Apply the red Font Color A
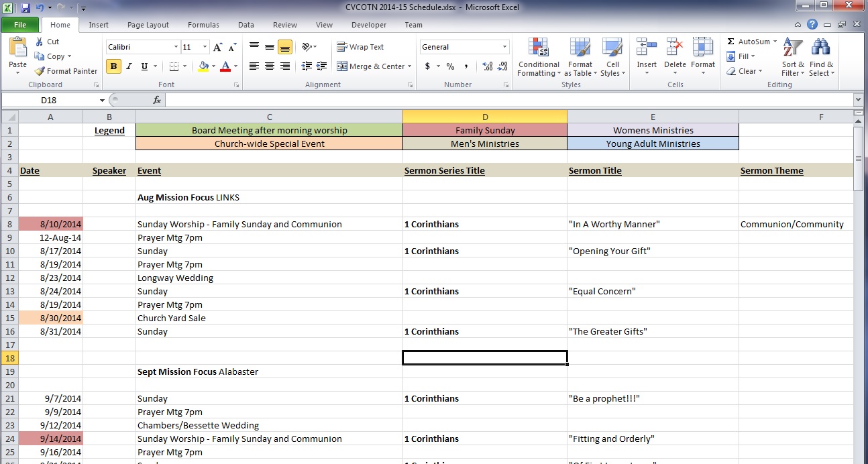 click(x=225, y=66)
